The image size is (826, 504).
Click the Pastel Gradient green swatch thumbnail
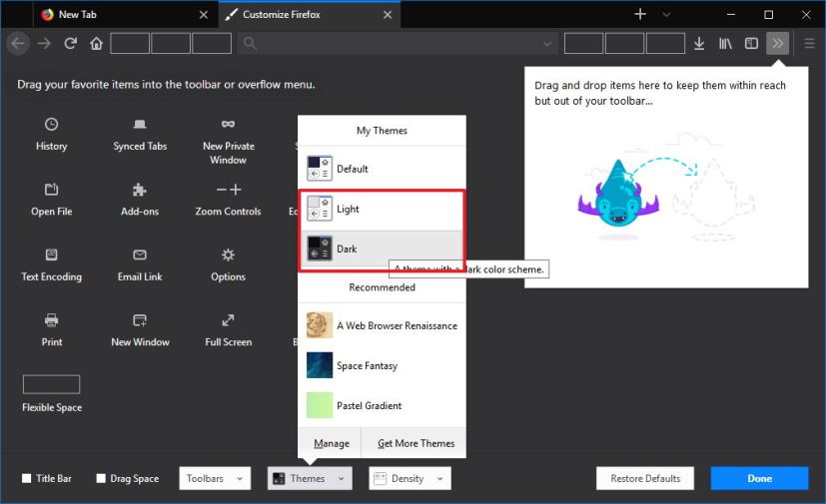pos(320,405)
